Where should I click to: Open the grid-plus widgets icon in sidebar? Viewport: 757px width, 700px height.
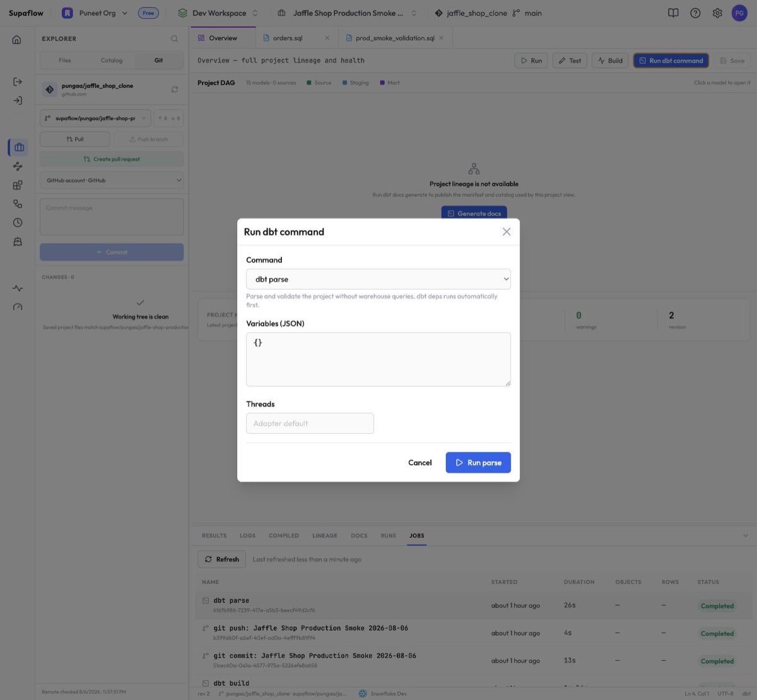18,185
